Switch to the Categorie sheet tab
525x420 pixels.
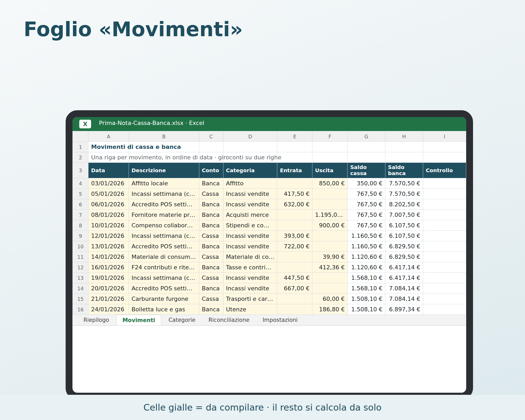tap(182, 320)
